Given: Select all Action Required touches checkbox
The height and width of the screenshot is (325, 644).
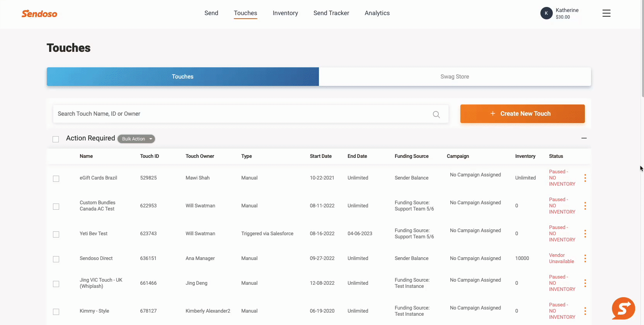Looking at the screenshot, I should 56,139.
